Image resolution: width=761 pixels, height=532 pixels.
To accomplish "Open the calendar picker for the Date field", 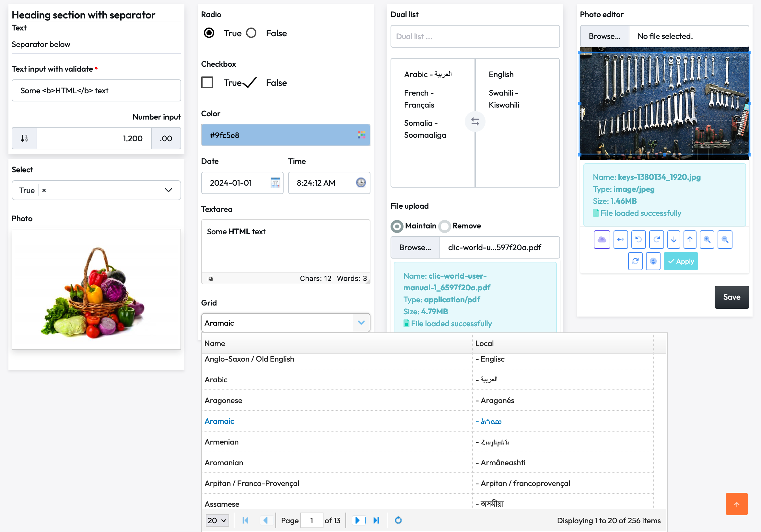I will (275, 183).
